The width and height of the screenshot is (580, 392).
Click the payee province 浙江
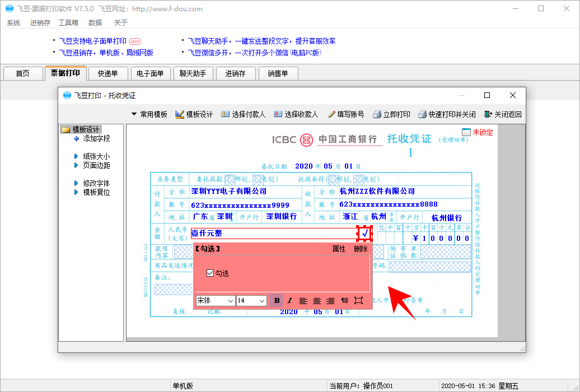pyautogui.click(x=350, y=217)
